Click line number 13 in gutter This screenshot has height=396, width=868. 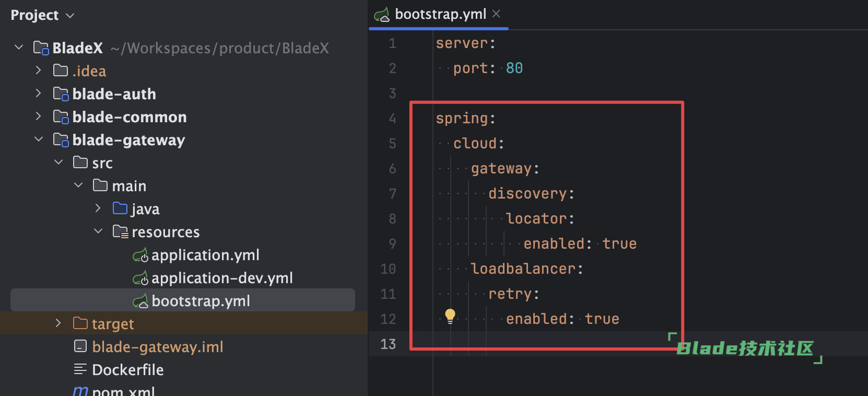(x=388, y=344)
